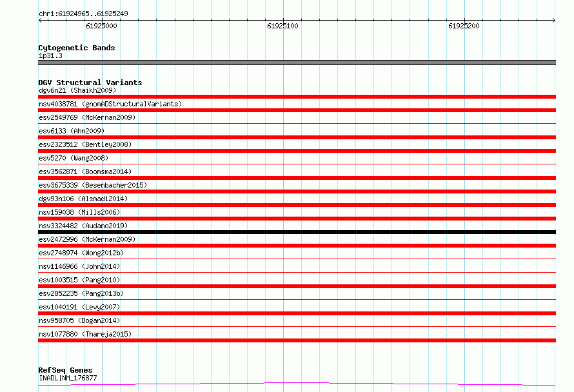574x392 pixels.
Task: Click the 61925200 ruler position label
Action: tap(464, 26)
